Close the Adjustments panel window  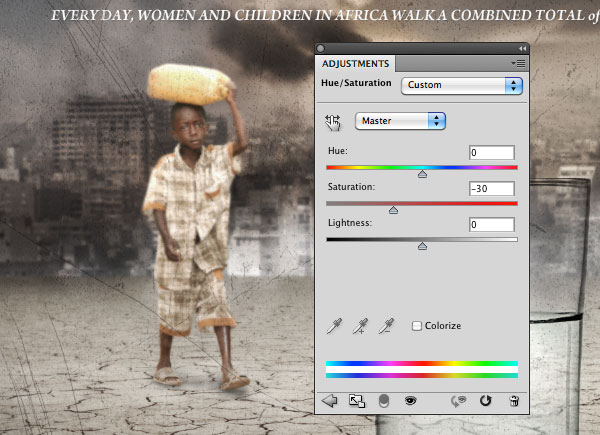pos(321,48)
